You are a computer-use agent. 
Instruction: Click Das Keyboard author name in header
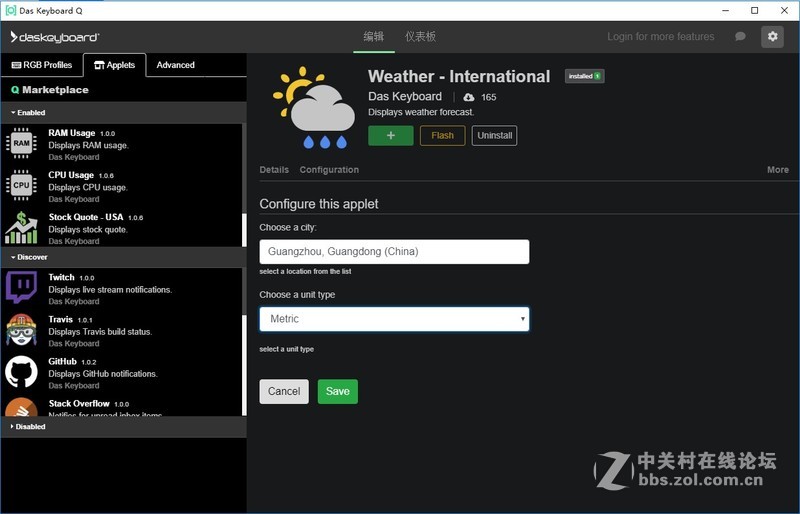(405, 96)
